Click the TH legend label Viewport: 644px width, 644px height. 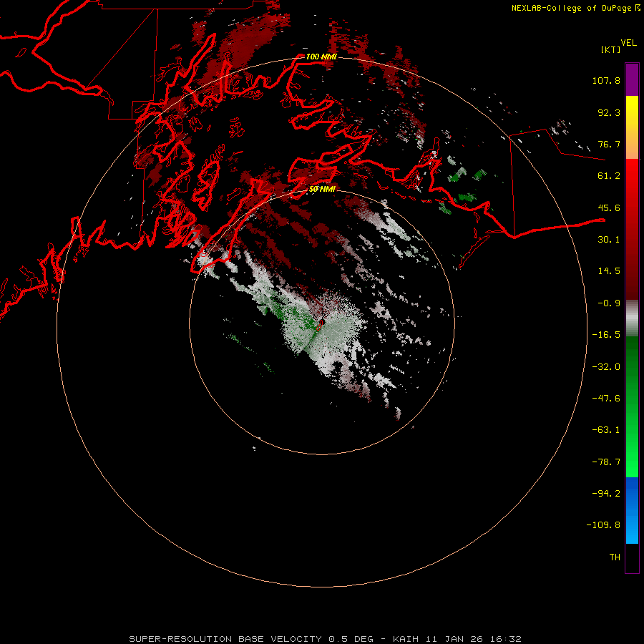615,557
